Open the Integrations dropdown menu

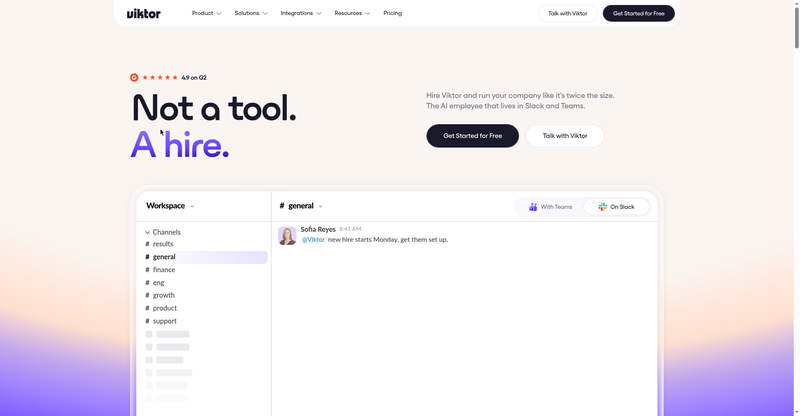tap(301, 13)
